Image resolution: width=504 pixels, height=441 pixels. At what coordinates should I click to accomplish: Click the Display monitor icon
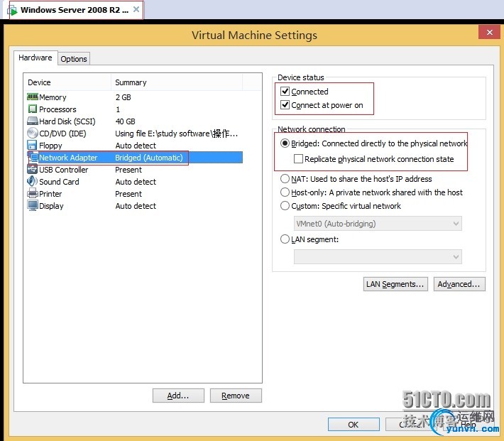33,205
